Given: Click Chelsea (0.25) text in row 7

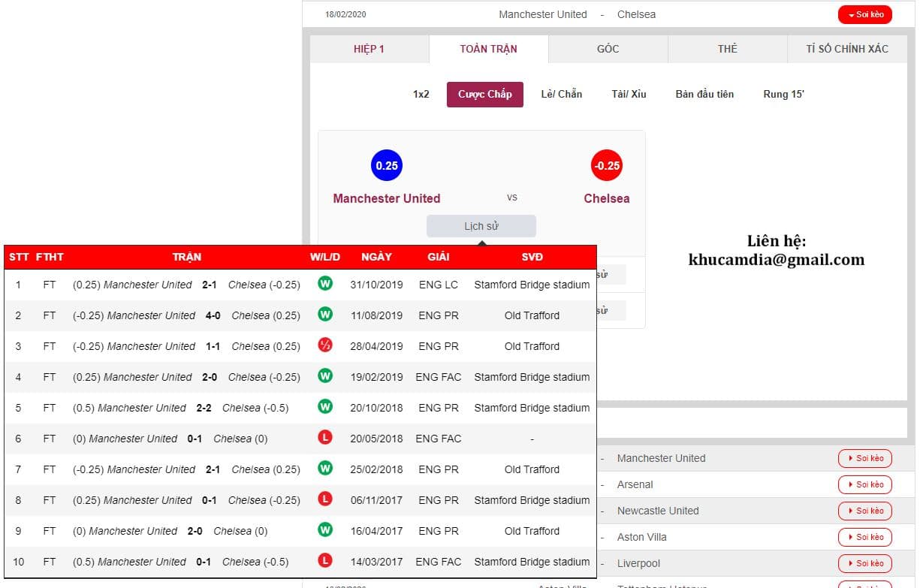Looking at the screenshot, I should click(266, 469).
